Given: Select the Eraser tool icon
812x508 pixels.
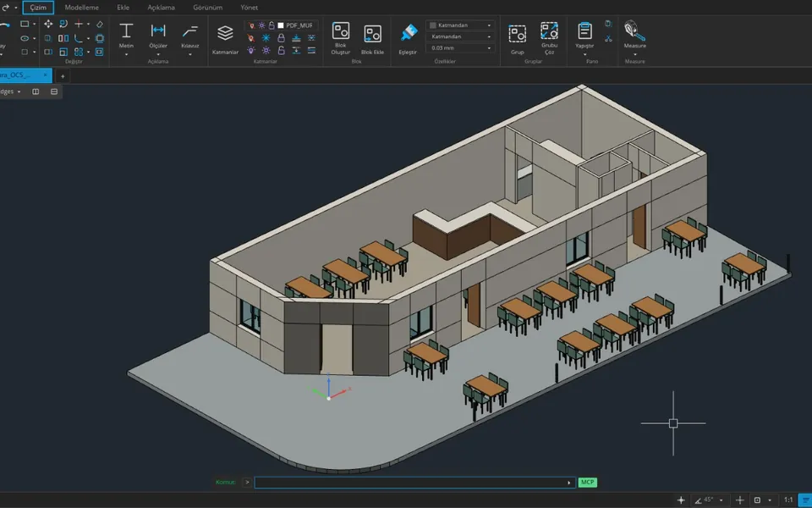Looking at the screenshot, I should 100,24.
